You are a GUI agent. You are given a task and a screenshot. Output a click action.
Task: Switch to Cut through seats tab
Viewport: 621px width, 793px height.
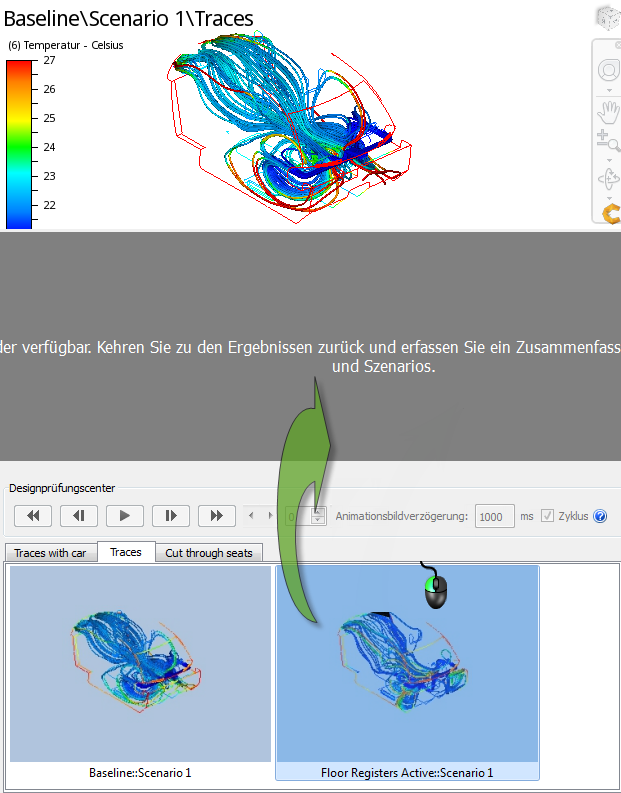pyautogui.click(x=209, y=553)
